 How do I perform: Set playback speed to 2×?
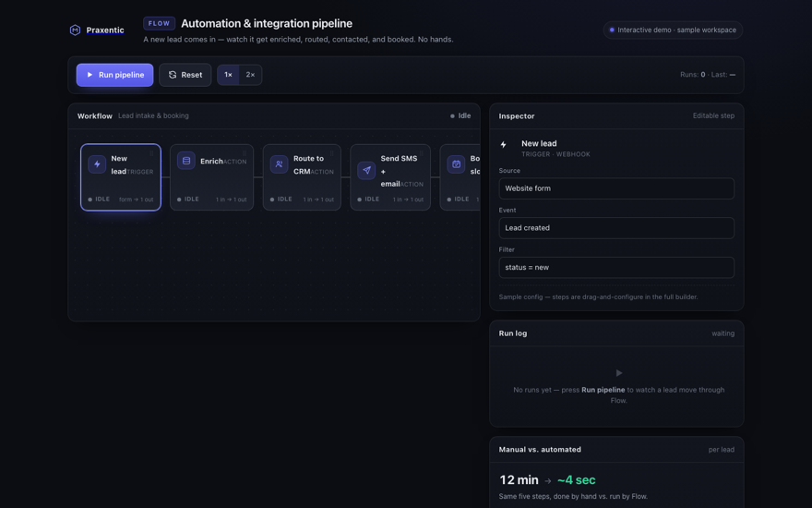(x=250, y=75)
